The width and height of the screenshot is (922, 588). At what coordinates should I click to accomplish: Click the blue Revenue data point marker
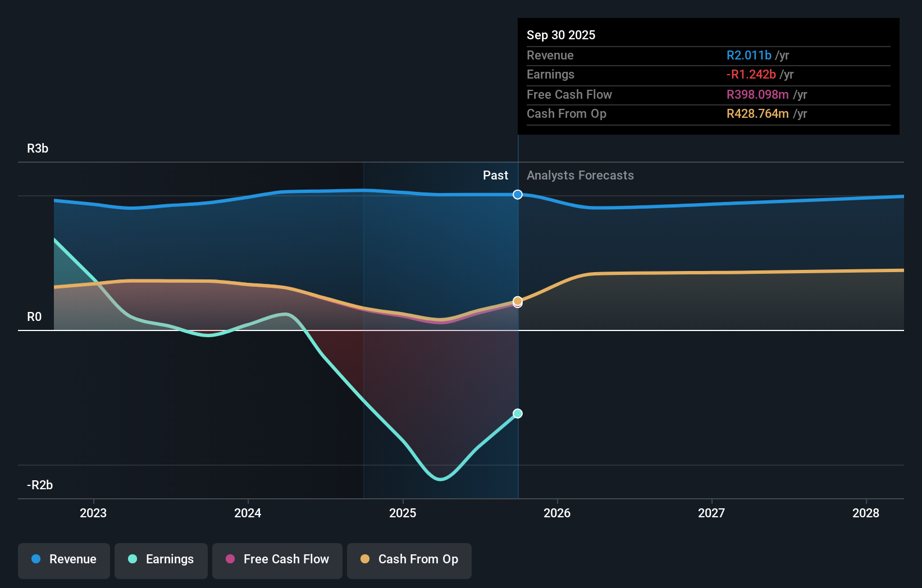[517, 195]
